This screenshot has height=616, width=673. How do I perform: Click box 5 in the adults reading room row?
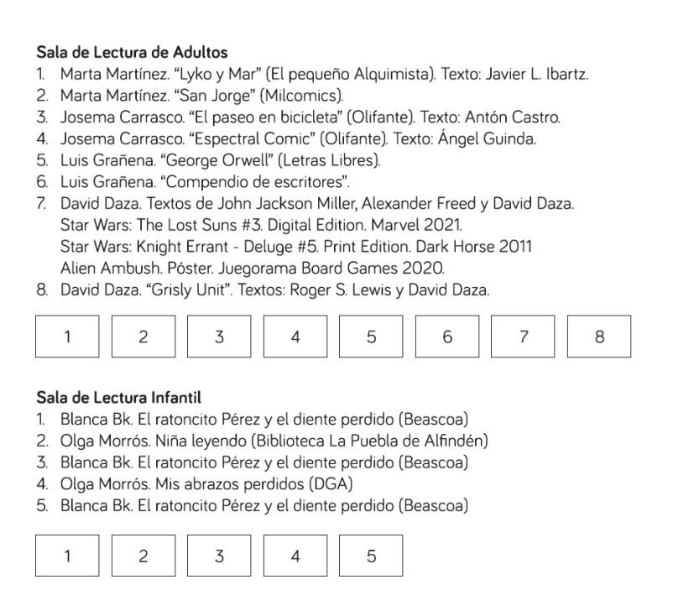371,337
